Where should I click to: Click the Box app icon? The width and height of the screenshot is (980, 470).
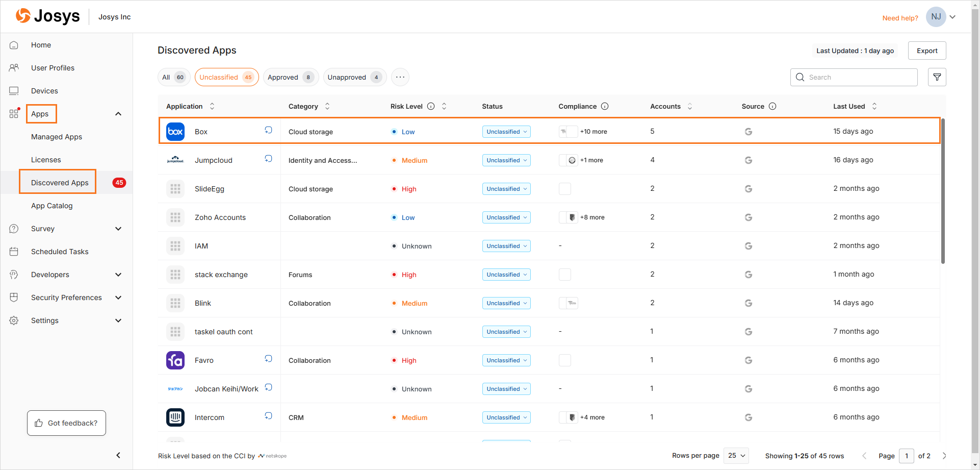(175, 132)
